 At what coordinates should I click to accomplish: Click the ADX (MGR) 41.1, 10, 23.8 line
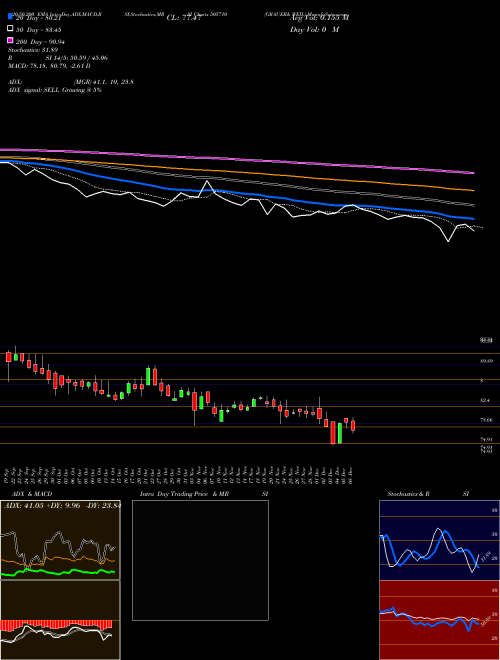pyautogui.click(x=71, y=82)
